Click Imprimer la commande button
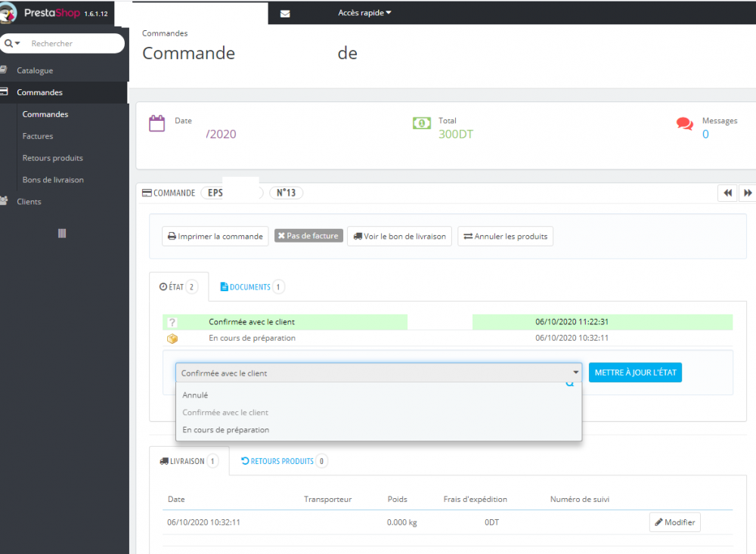Image resolution: width=756 pixels, height=554 pixels. pyautogui.click(x=215, y=237)
